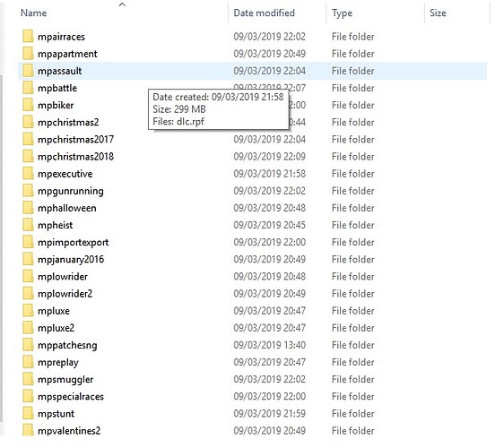This screenshot has width=495, height=448.
Task: Select the mppatchesng folder name
Action: coord(67,346)
